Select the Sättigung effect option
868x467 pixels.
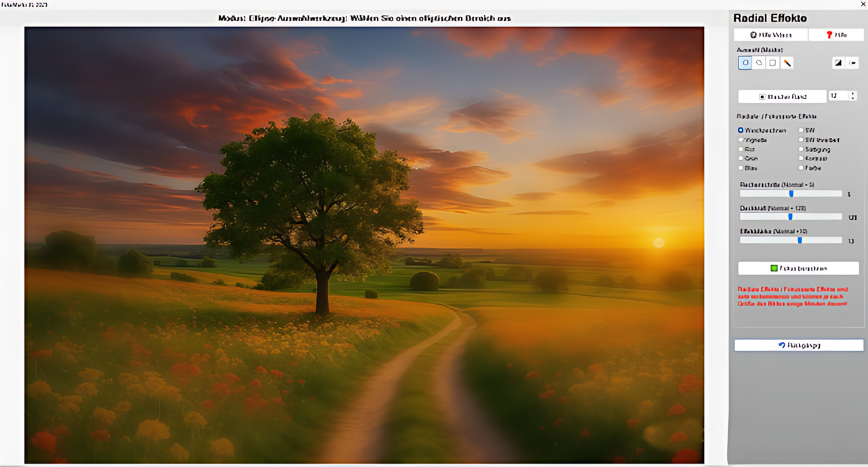[814, 149]
